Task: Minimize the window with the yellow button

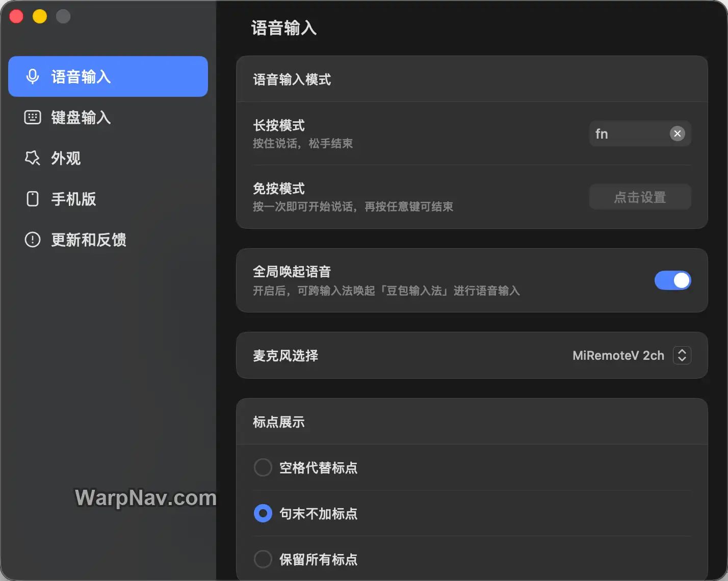Action: [x=40, y=16]
